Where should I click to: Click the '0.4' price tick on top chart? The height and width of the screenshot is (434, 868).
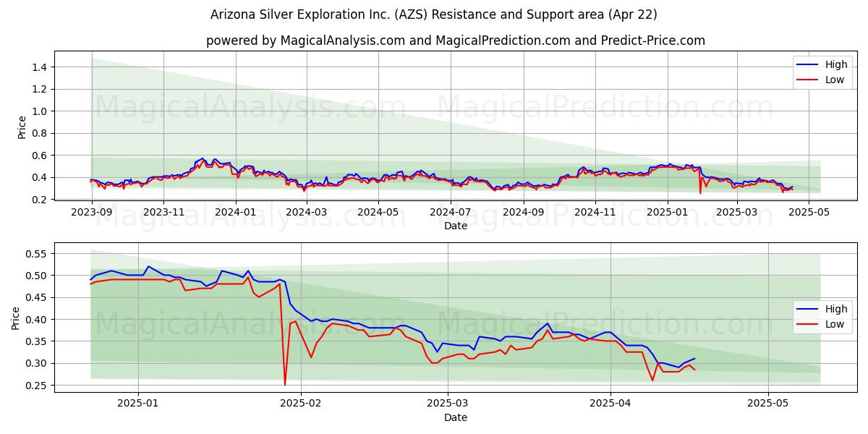click(41, 177)
